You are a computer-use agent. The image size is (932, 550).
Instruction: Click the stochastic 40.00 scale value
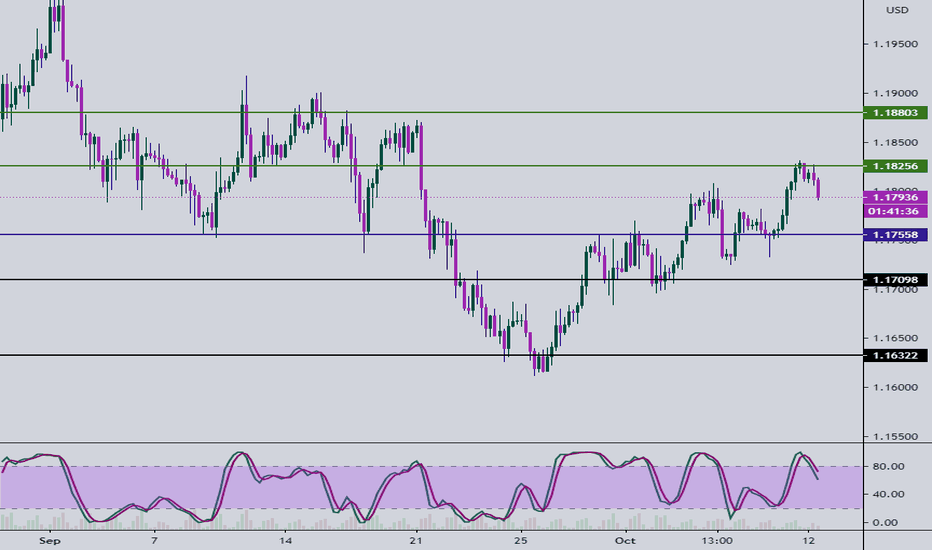pyautogui.click(x=889, y=494)
